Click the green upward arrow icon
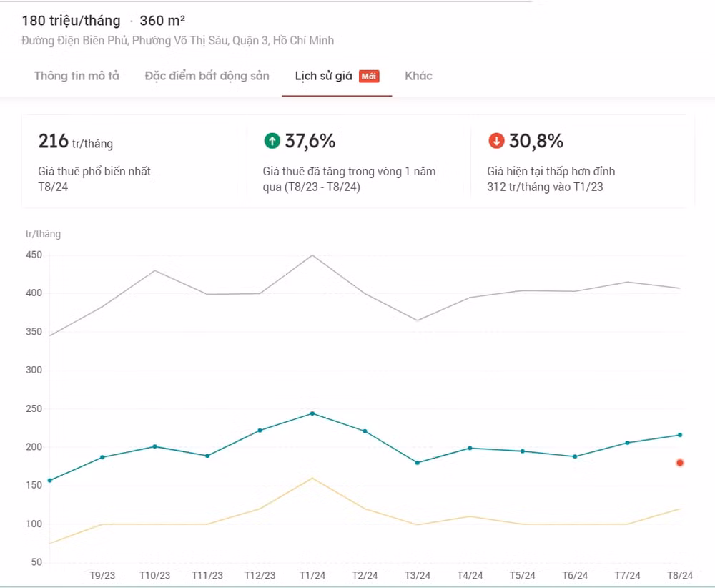Viewport: 715px width, 588px height. pyautogui.click(x=272, y=140)
